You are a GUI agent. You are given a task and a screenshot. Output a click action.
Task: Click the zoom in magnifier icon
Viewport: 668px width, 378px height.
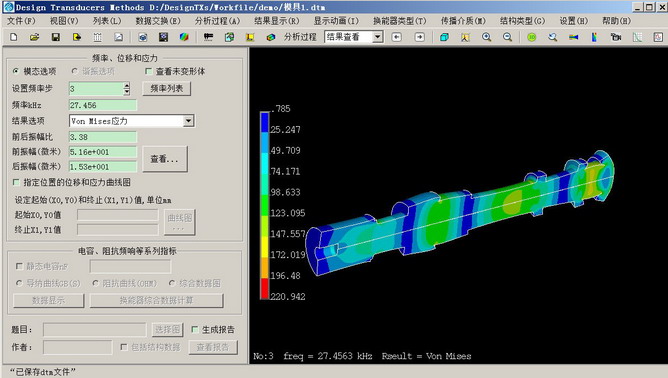tap(487, 38)
